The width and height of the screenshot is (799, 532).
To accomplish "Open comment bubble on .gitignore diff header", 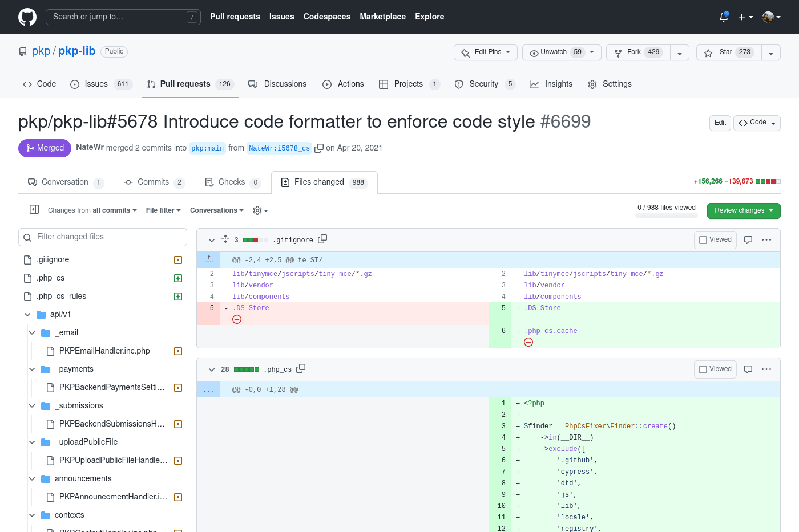I will tap(748, 239).
